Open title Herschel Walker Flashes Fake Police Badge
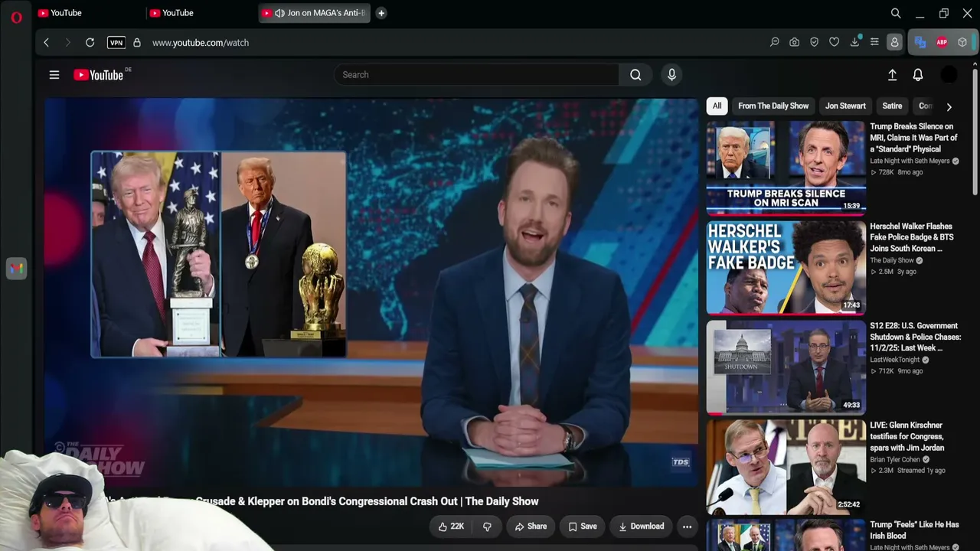This screenshot has height=551, width=980. coord(912,237)
